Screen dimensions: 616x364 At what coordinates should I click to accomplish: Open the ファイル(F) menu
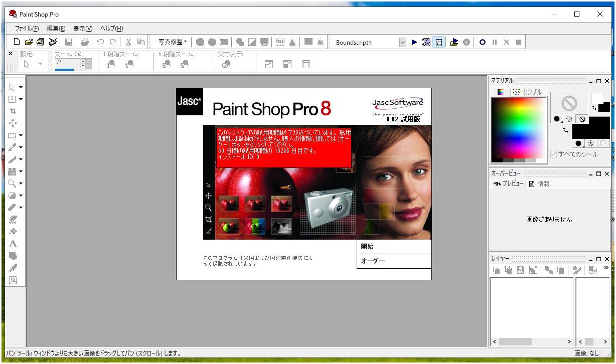tap(27, 28)
